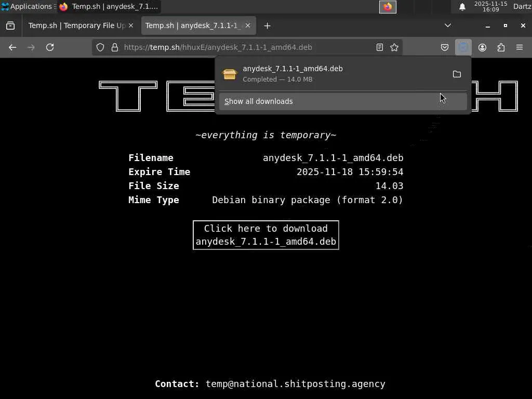Open tracking protection shield info
This screenshot has width=532, height=399.
(100, 47)
